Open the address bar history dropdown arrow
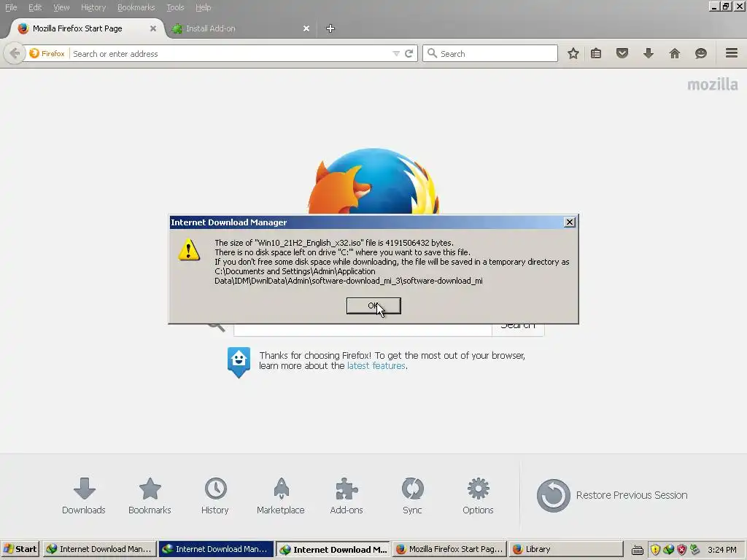Screen dimensions: 747x560 point(396,54)
